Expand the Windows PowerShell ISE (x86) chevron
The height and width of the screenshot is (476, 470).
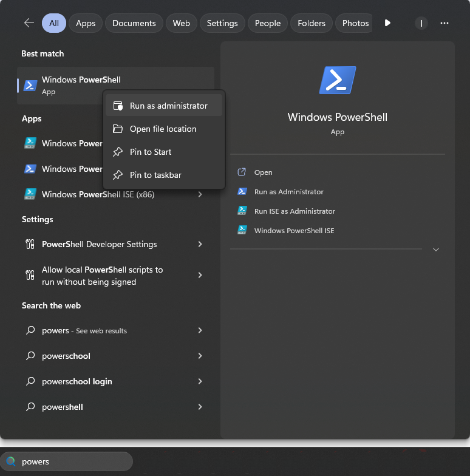(x=200, y=194)
